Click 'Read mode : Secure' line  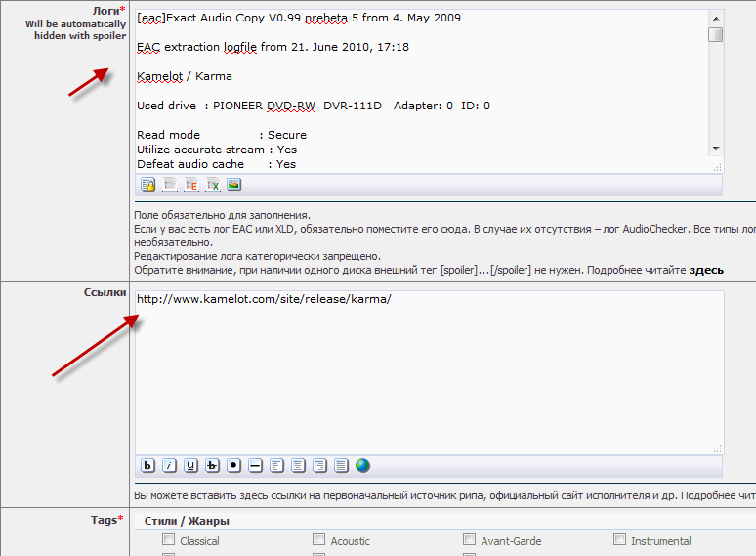222,135
